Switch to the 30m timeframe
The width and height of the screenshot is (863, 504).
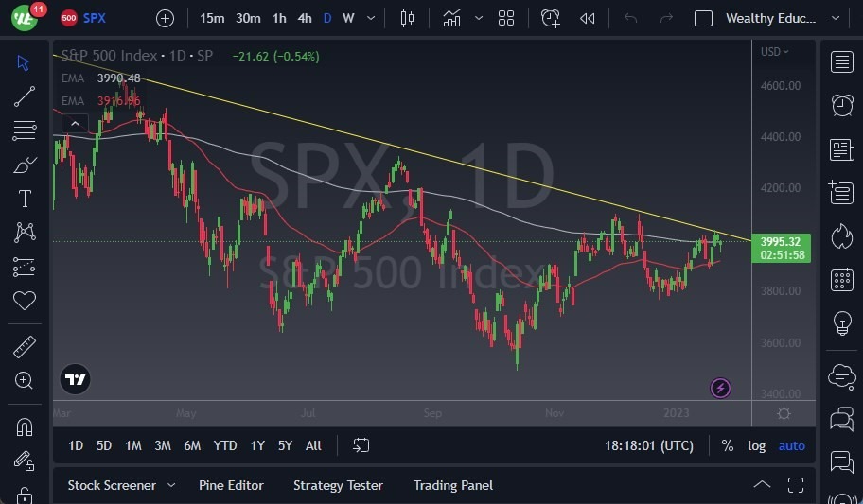[248, 18]
